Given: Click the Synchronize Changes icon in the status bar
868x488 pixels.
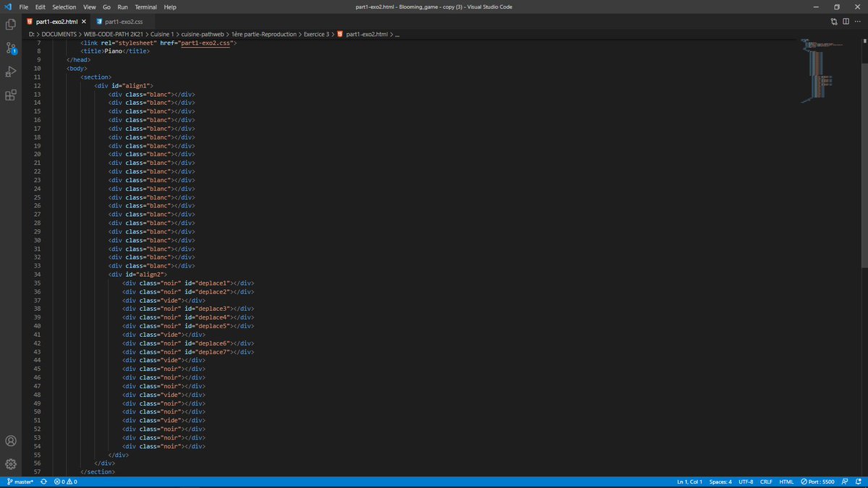Looking at the screenshot, I should [x=43, y=481].
